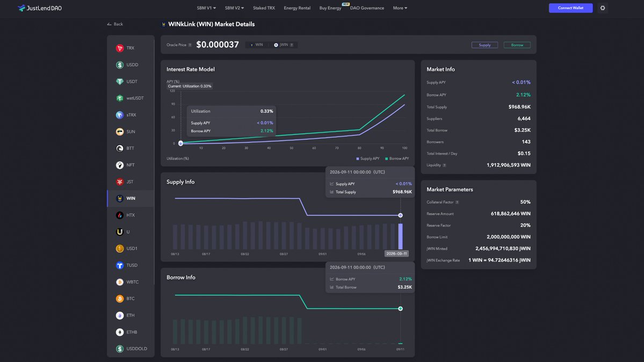Open the More menu dropdown

coord(400,8)
